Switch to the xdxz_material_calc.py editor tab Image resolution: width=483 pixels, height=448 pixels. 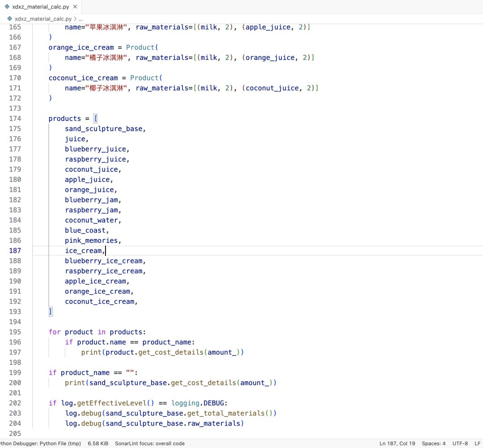click(x=40, y=7)
